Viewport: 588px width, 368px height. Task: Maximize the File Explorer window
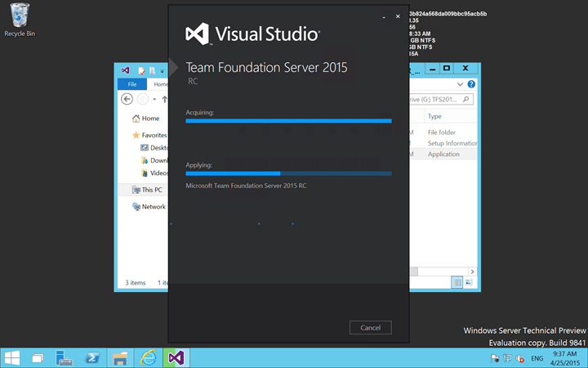[446, 69]
